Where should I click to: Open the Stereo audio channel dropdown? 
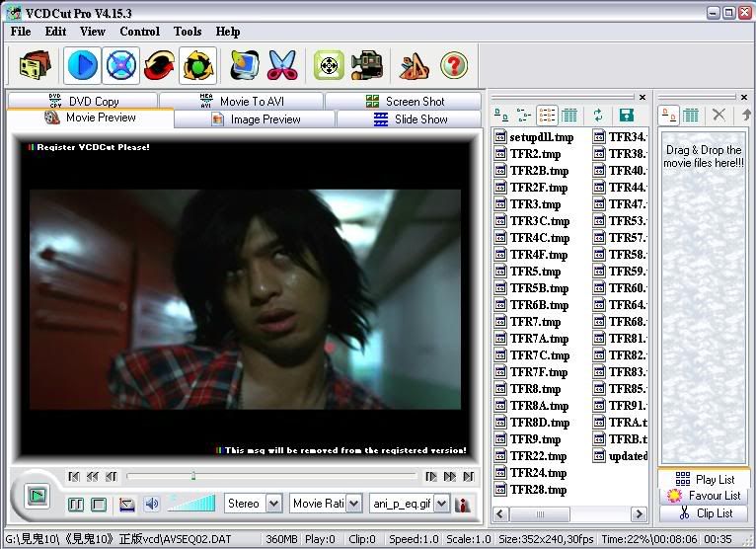pos(273,505)
